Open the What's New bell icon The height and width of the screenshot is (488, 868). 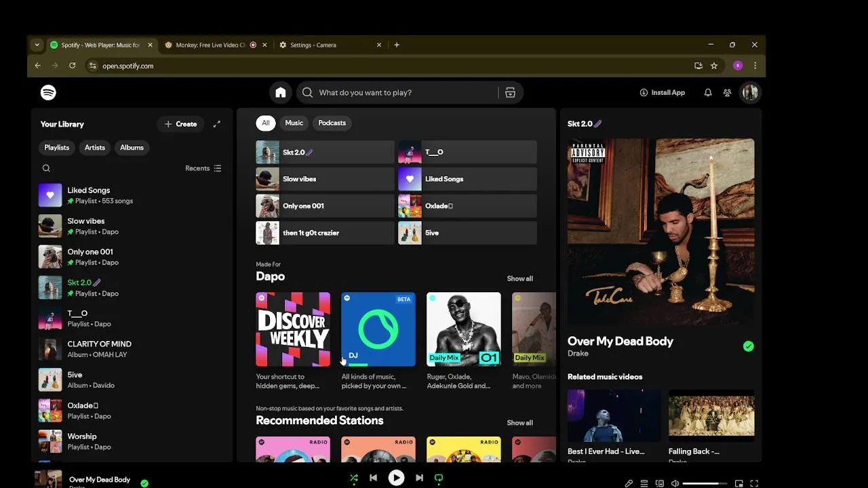tap(708, 93)
